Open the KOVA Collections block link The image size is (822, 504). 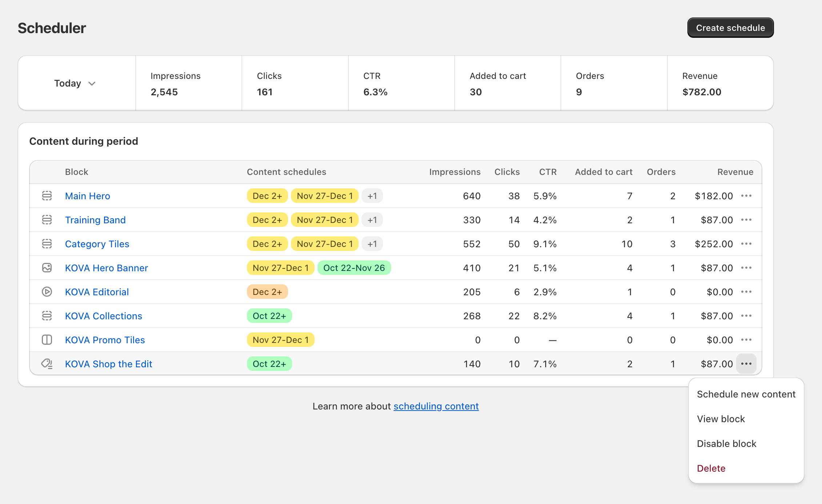[104, 316]
